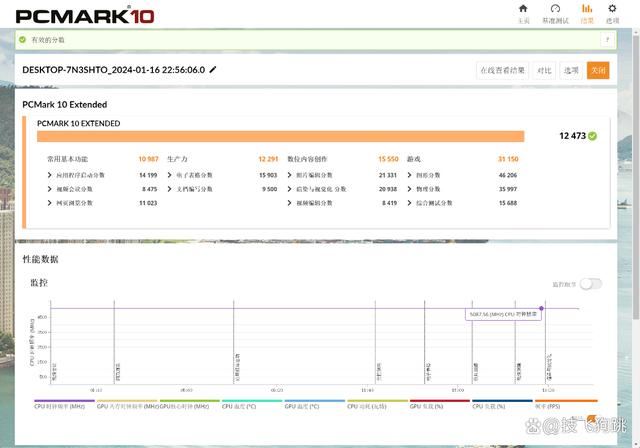
Task: Click the vertical scrollbar on the right
Action: (x=636, y=175)
